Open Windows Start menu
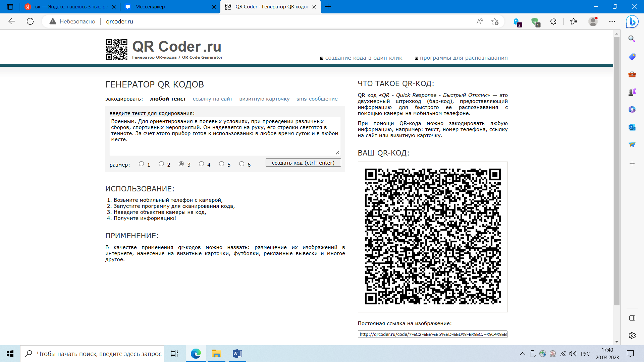This screenshot has width=644, height=362. click(x=10, y=354)
